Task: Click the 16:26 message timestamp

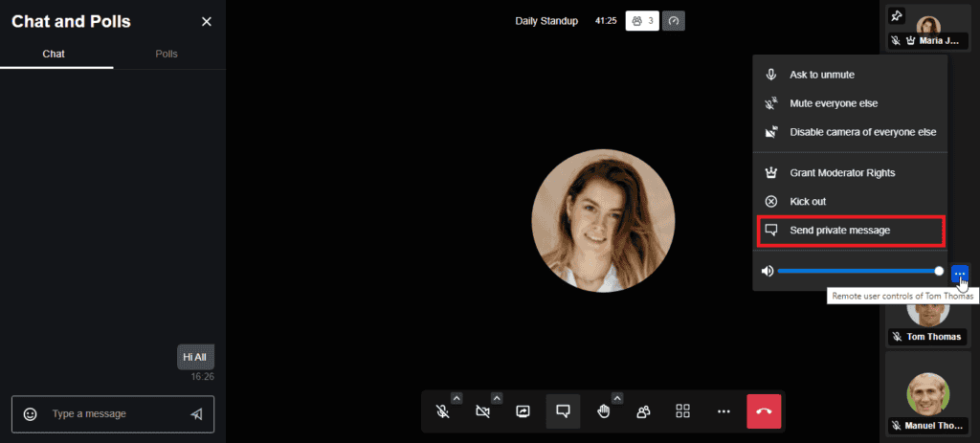Action: click(203, 377)
